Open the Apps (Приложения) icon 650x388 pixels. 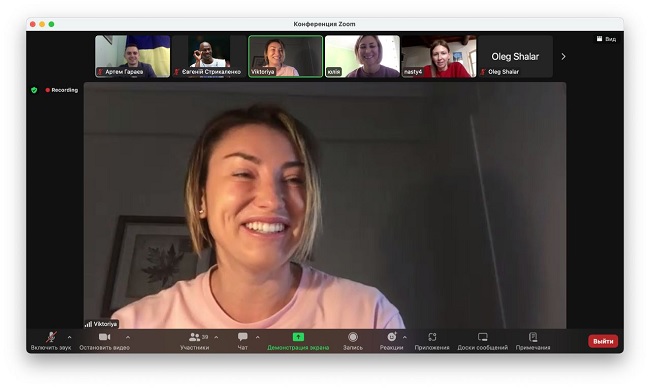pos(432,337)
